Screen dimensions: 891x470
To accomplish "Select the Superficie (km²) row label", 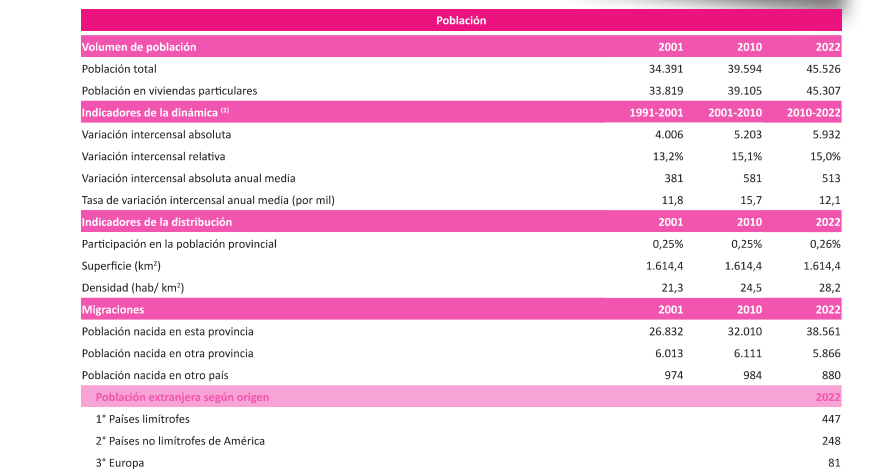I will [x=122, y=266].
